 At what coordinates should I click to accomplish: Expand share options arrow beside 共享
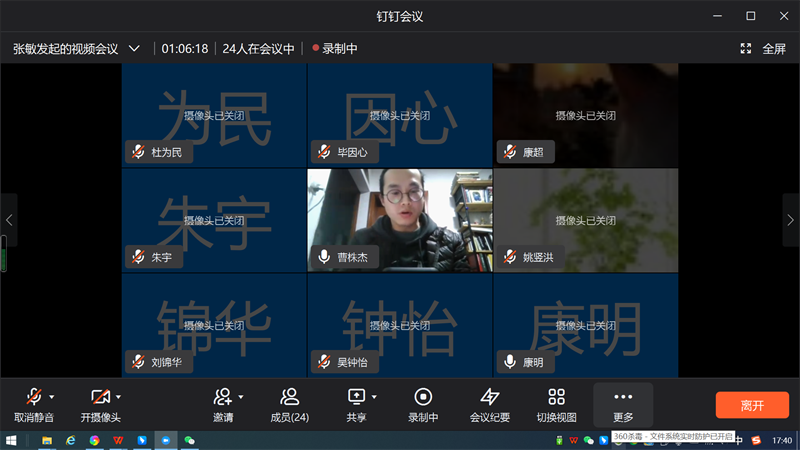pos(374,397)
